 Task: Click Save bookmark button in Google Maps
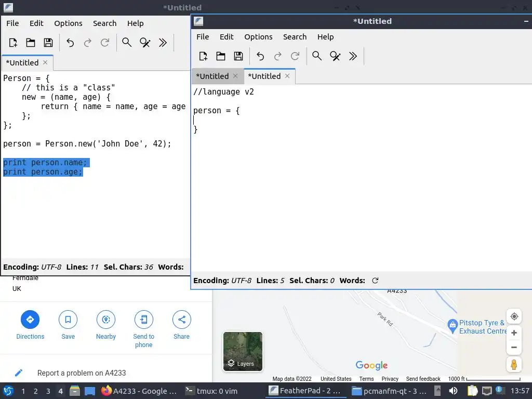click(x=68, y=325)
